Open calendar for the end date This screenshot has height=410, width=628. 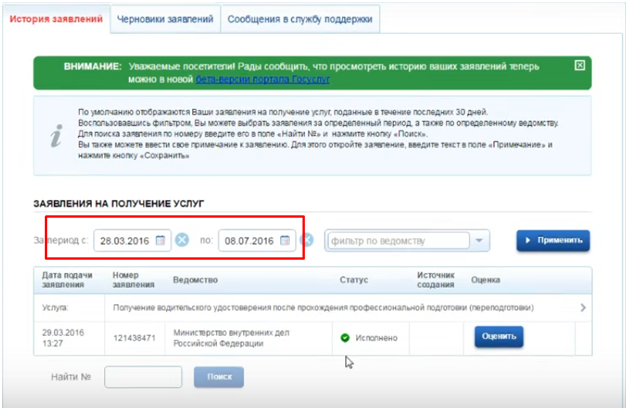[x=285, y=240]
